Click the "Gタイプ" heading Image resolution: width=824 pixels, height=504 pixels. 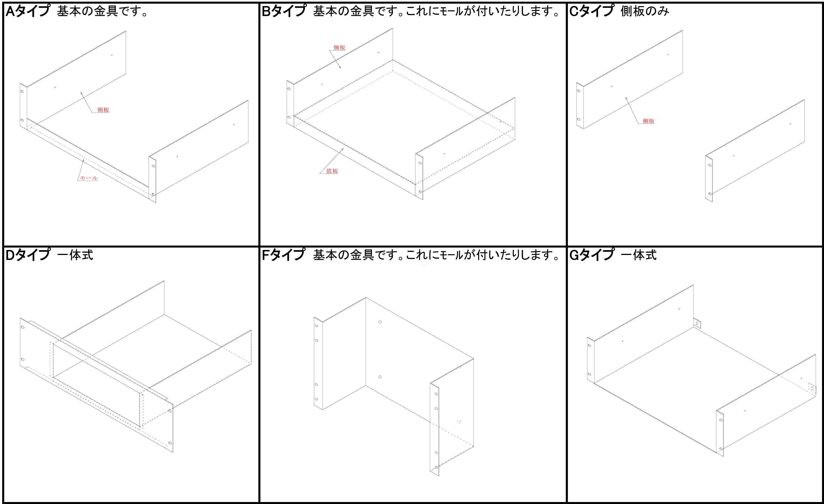click(x=592, y=255)
